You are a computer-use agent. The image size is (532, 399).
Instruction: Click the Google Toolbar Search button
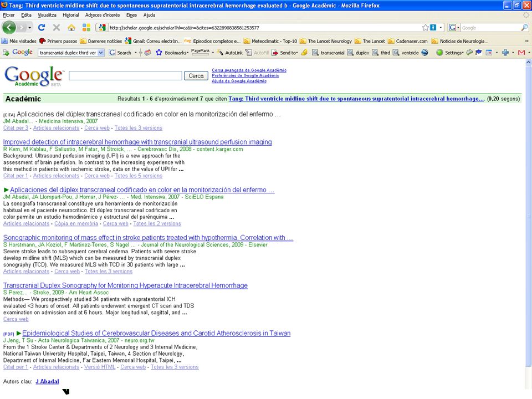pos(120,53)
